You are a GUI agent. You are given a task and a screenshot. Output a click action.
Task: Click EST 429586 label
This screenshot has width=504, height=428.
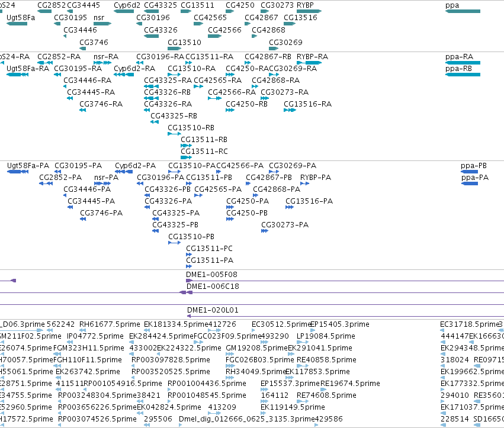[329, 419]
